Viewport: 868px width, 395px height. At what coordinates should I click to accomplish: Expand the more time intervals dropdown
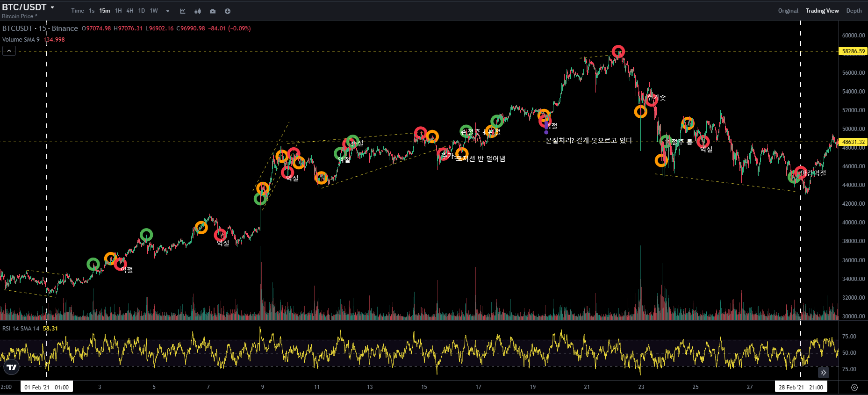click(x=168, y=11)
